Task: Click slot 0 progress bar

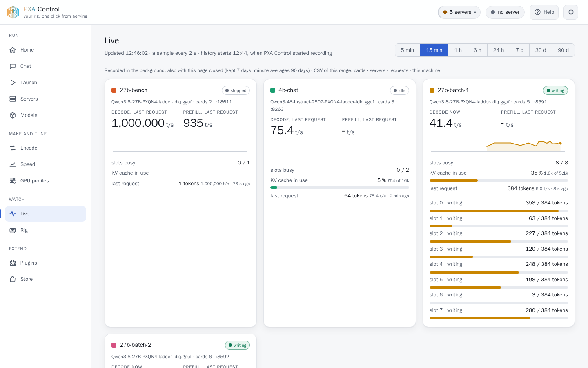Action: (499, 211)
